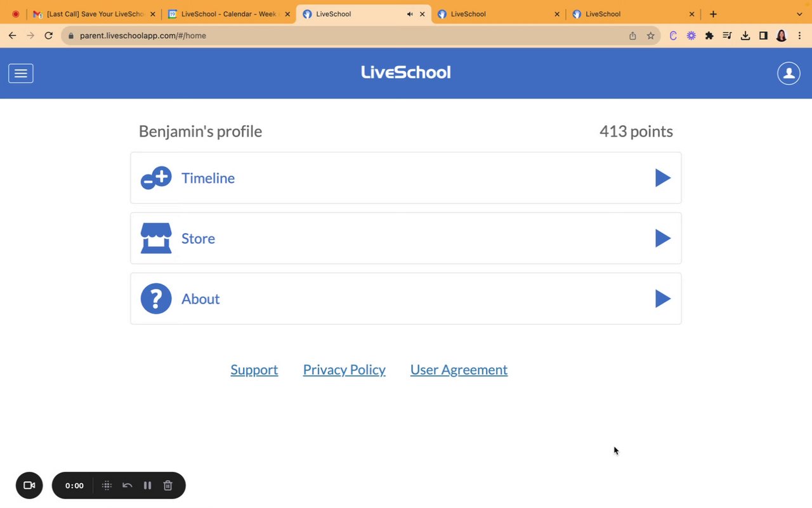The image size is (812, 508).
Task: Open the Store section
Action: (406, 238)
